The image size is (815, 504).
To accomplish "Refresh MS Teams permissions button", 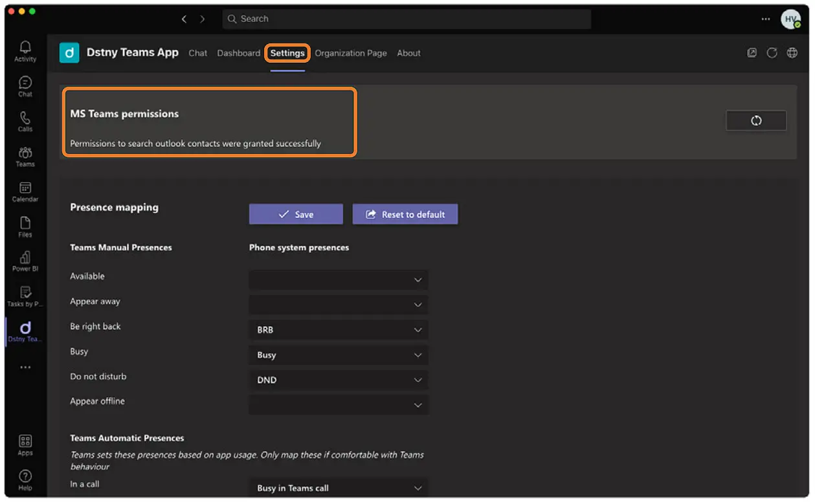I will (755, 121).
